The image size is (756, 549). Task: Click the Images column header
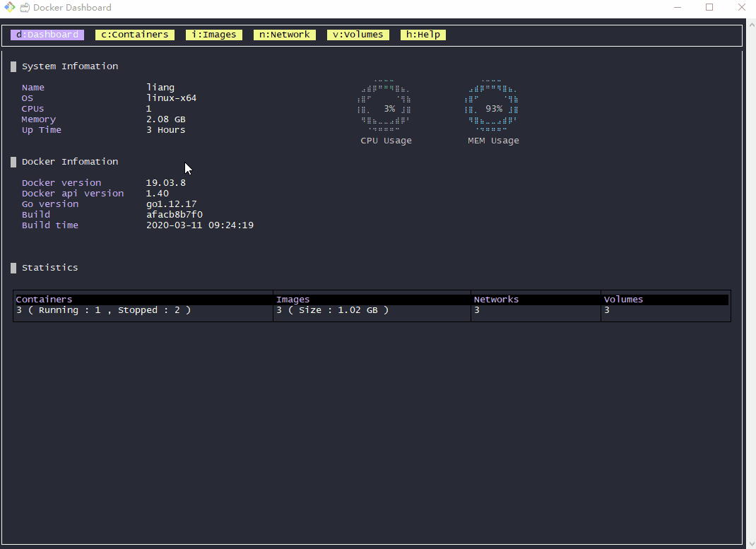pyautogui.click(x=372, y=300)
